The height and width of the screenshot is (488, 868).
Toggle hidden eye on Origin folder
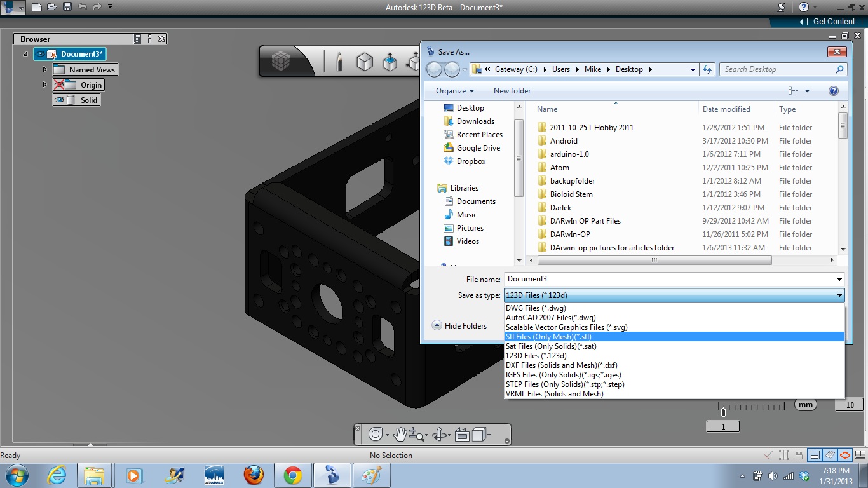coord(59,85)
